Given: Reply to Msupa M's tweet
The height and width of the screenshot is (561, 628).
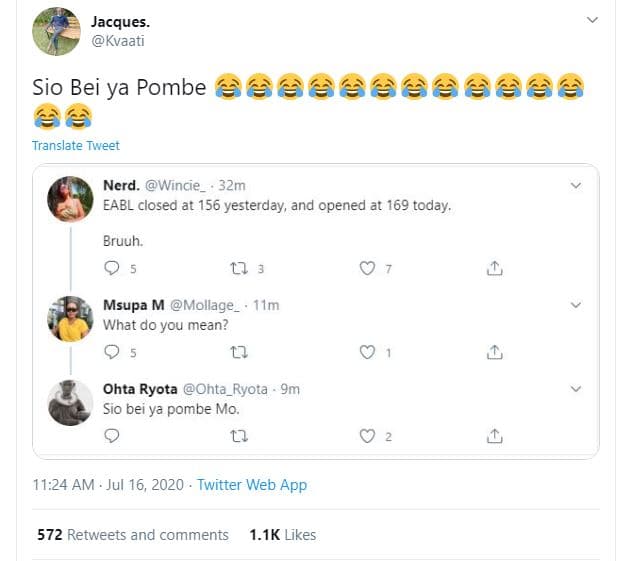Looking at the screenshot, I should pyautogui.click(x=112, y=352).
